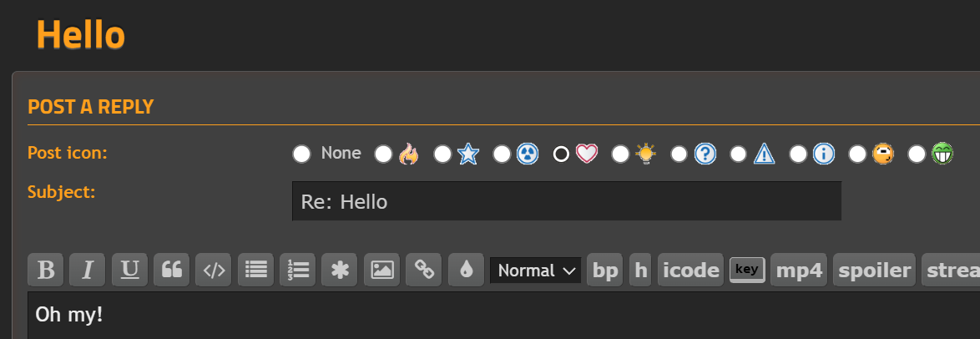The height and width of the screenshot is (339, 980).
Task: Open the font colour picker droplet
Action: click(x=466, y=270)
